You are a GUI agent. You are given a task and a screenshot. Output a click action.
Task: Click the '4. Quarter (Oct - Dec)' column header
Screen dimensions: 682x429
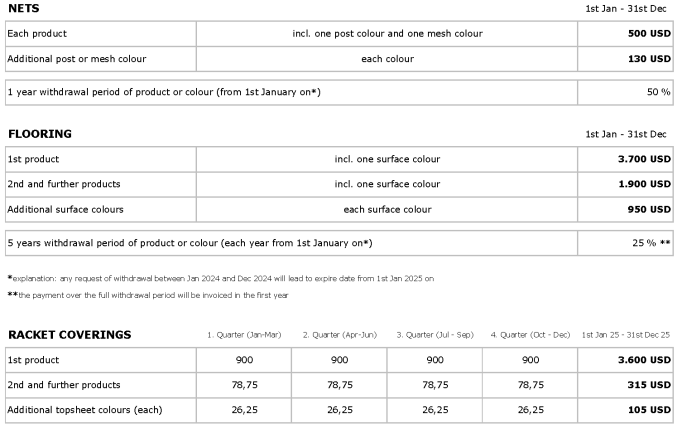click(530, 335)
